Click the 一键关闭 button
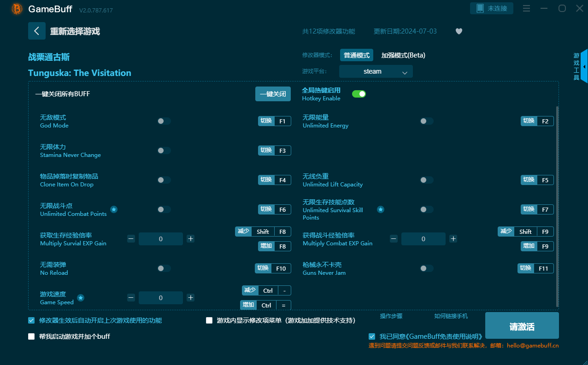The width and height of the screenshot is (588, 365). coord(273,94)
